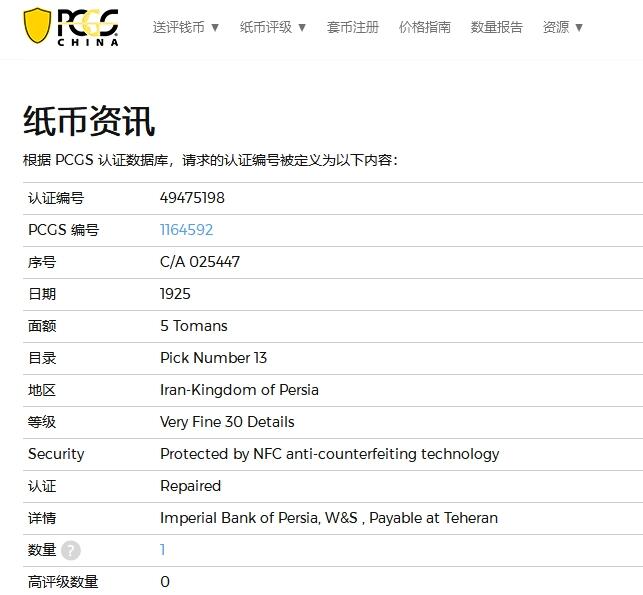Select the Pick Number 13 value
This screenshot has height=595, width=643.
click(x=213, y=358)
